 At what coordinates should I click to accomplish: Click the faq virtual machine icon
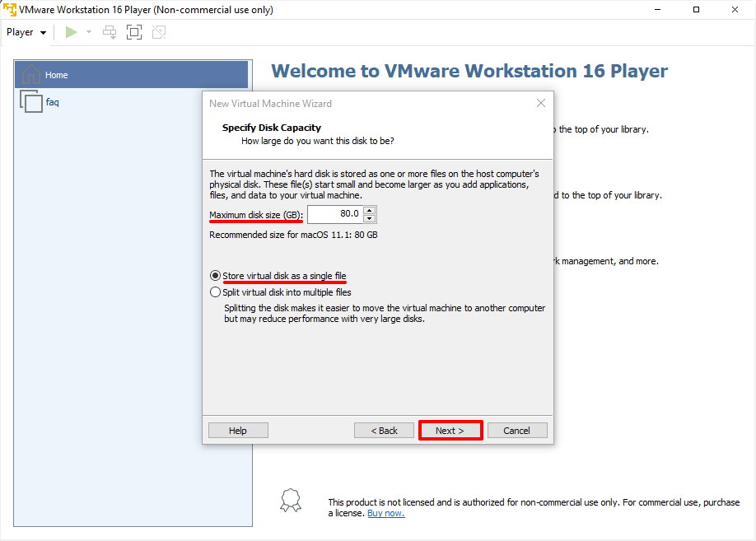point(31,102)
